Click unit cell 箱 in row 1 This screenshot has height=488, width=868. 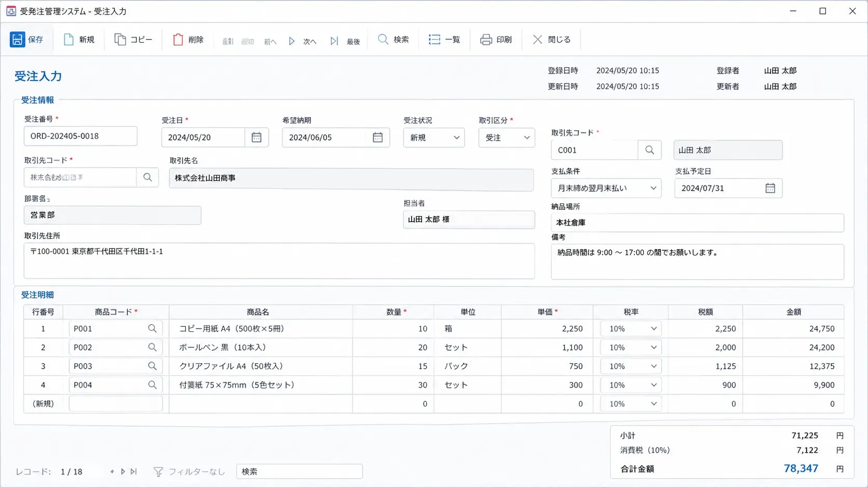(468, 329)
